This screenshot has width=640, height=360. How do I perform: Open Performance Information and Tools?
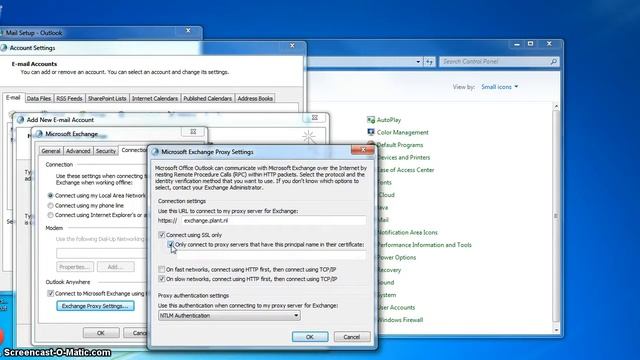point(424,245)
